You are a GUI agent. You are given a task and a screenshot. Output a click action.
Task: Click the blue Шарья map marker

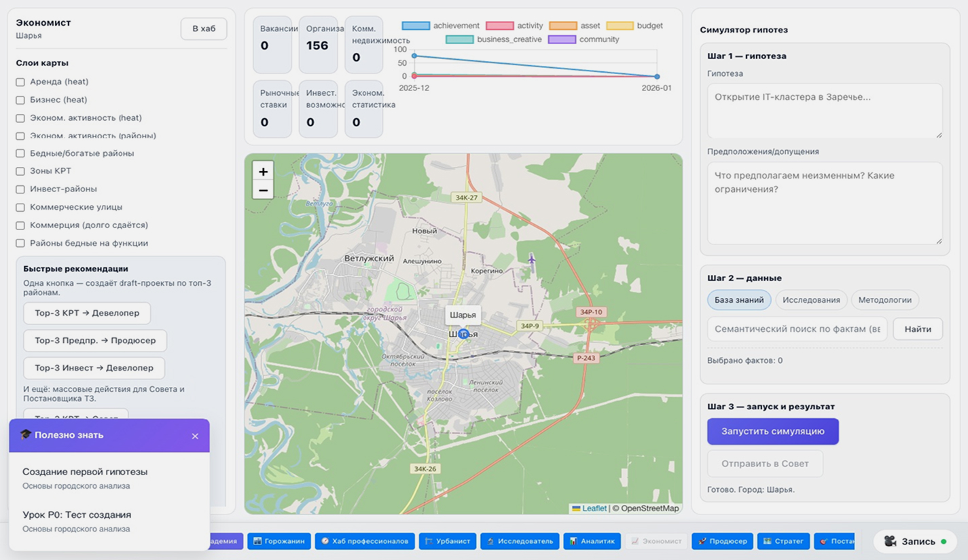click(x=463, y=334)
